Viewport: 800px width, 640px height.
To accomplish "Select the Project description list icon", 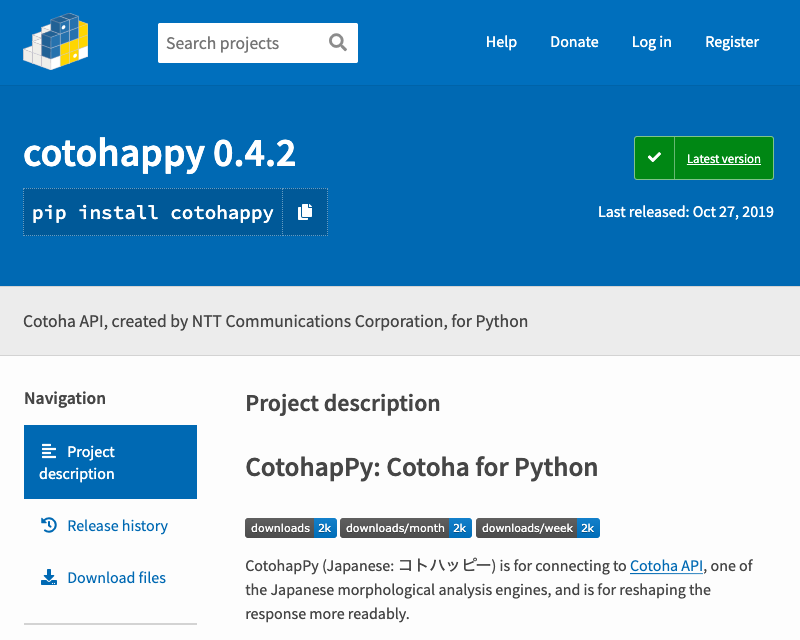I will point(50,451).
